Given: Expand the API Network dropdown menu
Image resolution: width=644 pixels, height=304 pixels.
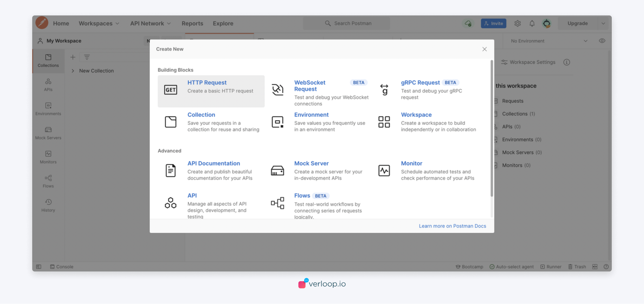Looking at the screenshot, I should (151, 23).
